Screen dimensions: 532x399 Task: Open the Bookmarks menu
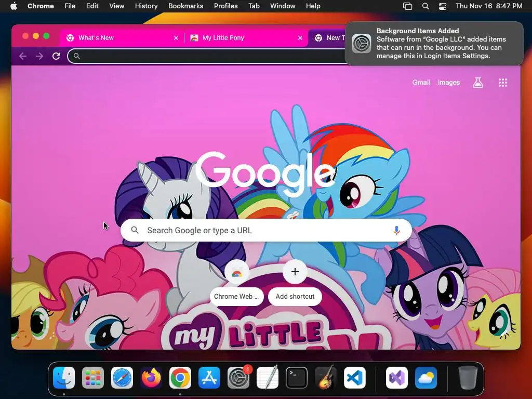point(185,6)
